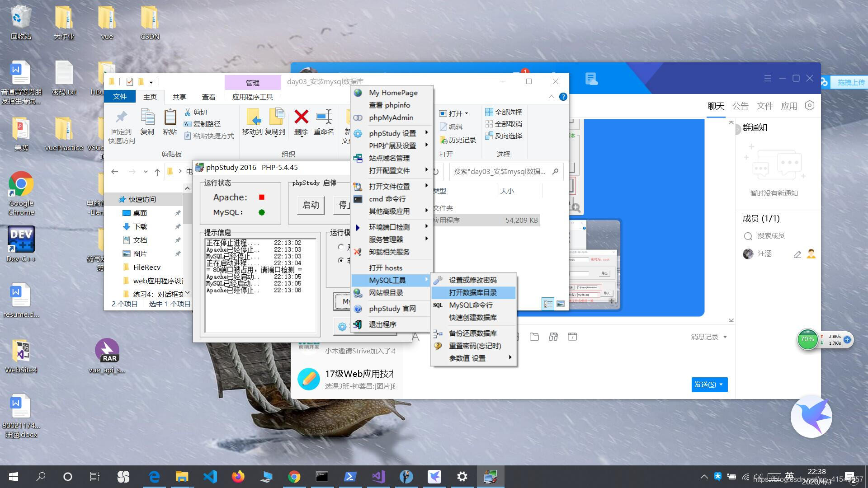
Task: Select 打开数据库目录 menu entry
Action: (x=473, y=292)
